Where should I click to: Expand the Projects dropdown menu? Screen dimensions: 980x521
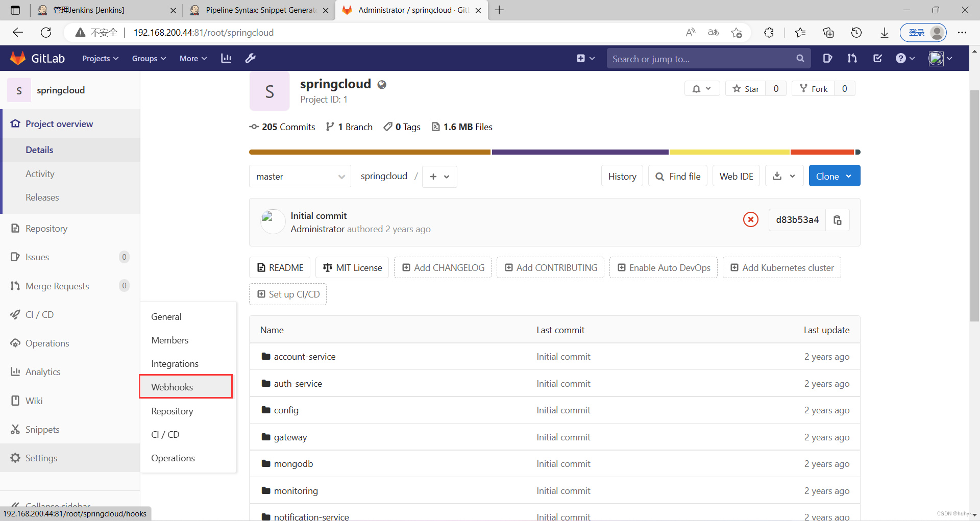pos(100,58)
